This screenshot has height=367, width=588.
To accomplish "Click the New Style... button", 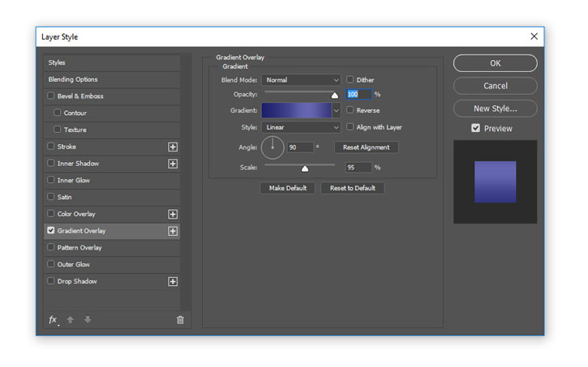I will [x=495, y=109].
